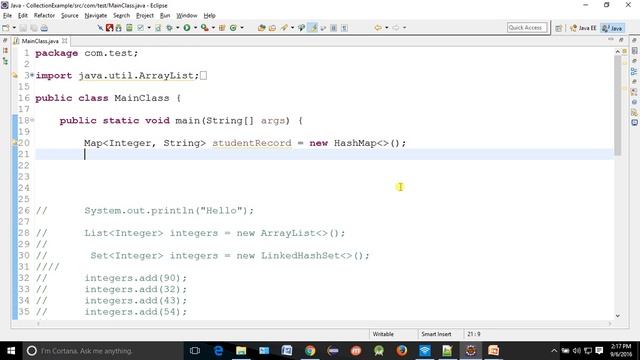Toggle Show Whitespace Characters icon
Screen dimensions: 640x360
click(x=344, y=28)
